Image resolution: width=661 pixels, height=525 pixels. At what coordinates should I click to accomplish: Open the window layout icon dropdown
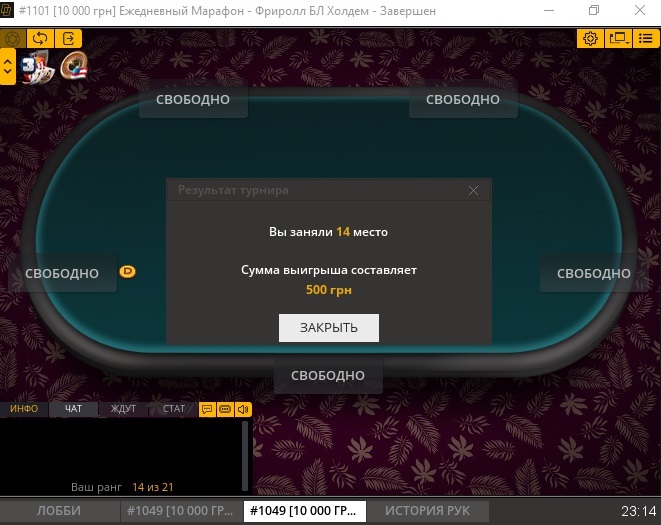(618, 39)
